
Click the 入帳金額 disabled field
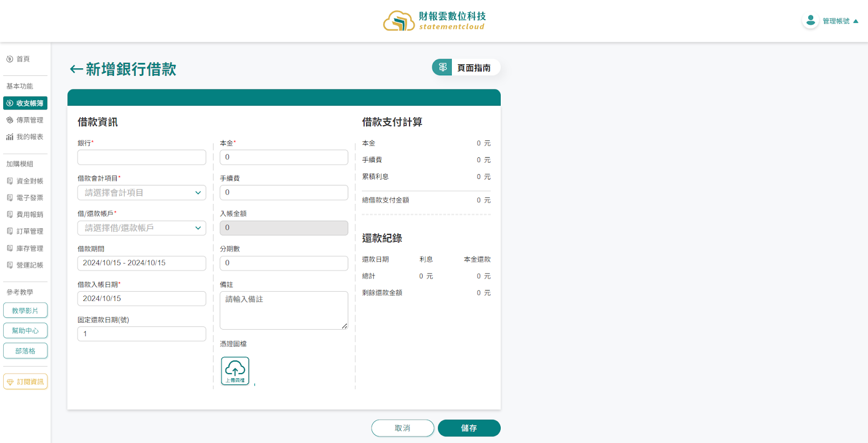tap(284, 228)
